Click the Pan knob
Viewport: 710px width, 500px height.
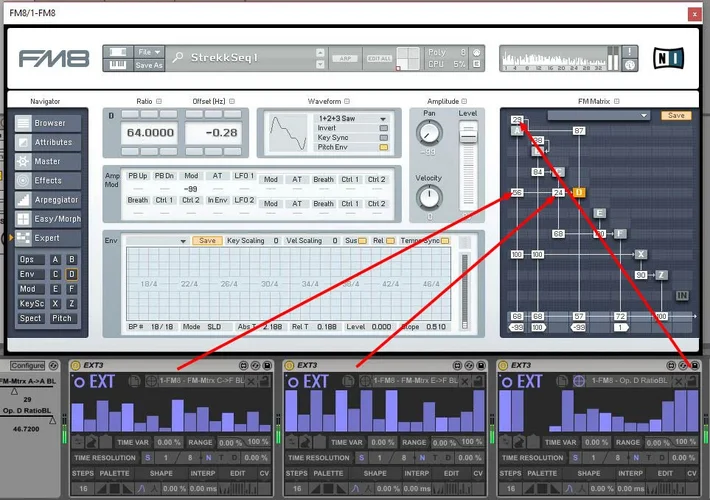pyautogui.click(x=429, y=133)
